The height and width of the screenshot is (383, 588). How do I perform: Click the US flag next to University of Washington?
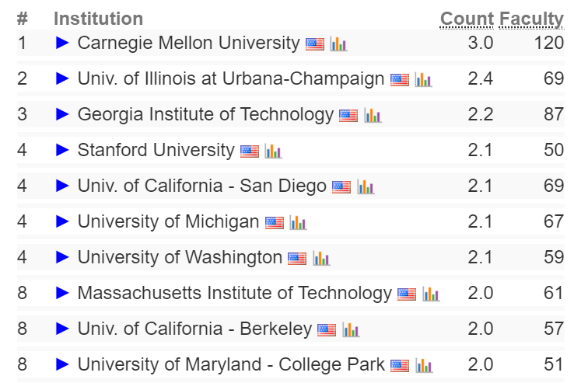click(x=297, y=259)
